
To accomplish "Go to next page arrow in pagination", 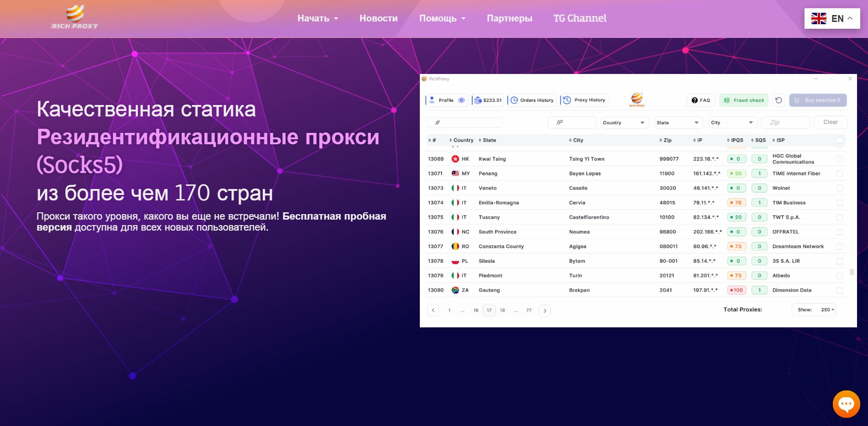I will (x=545, y=310).
